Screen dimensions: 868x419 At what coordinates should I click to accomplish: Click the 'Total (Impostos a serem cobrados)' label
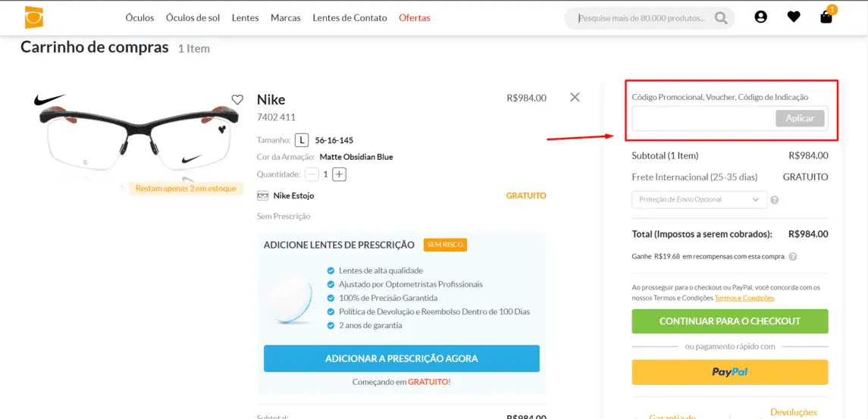[x=702, y=234]
